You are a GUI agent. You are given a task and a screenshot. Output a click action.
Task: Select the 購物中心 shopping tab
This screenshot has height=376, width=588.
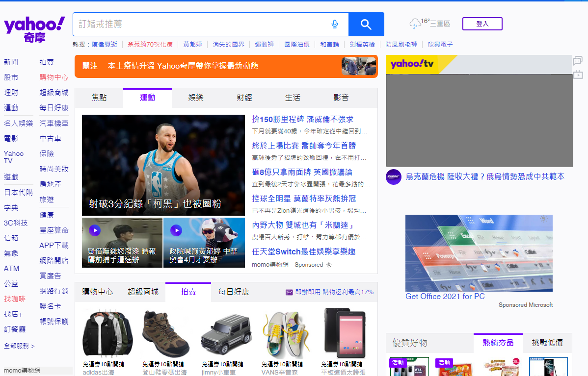pos(98,292)
